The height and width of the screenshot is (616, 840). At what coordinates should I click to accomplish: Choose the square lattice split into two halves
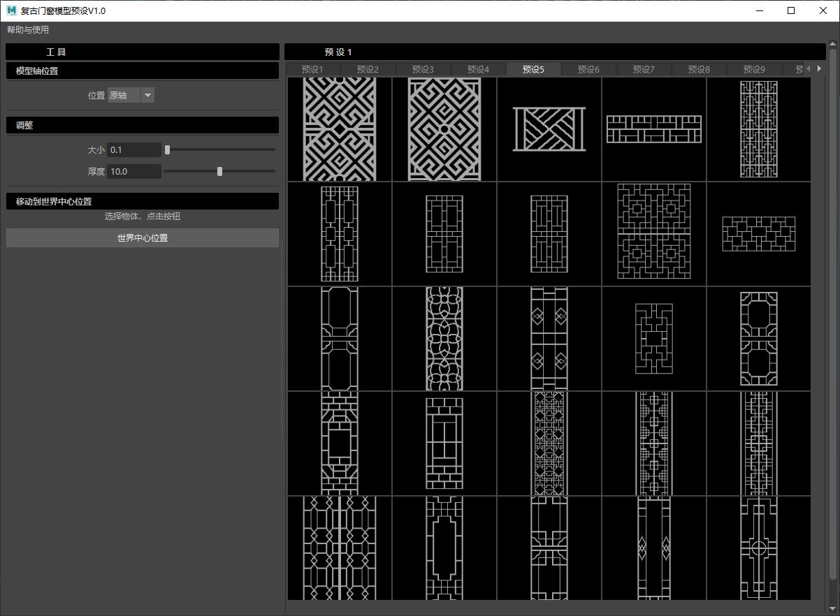(x=654, y=232)
